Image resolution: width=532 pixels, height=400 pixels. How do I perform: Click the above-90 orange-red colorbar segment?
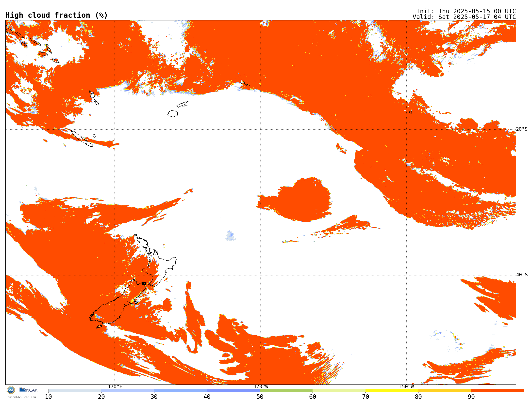[498, 391]
